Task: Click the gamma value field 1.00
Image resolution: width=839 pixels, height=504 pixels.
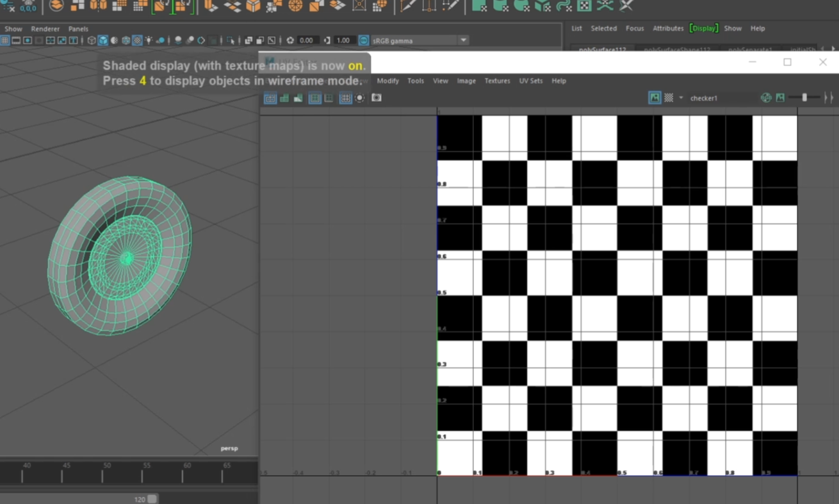Action: pyautogui.click(x=343, y=40)
